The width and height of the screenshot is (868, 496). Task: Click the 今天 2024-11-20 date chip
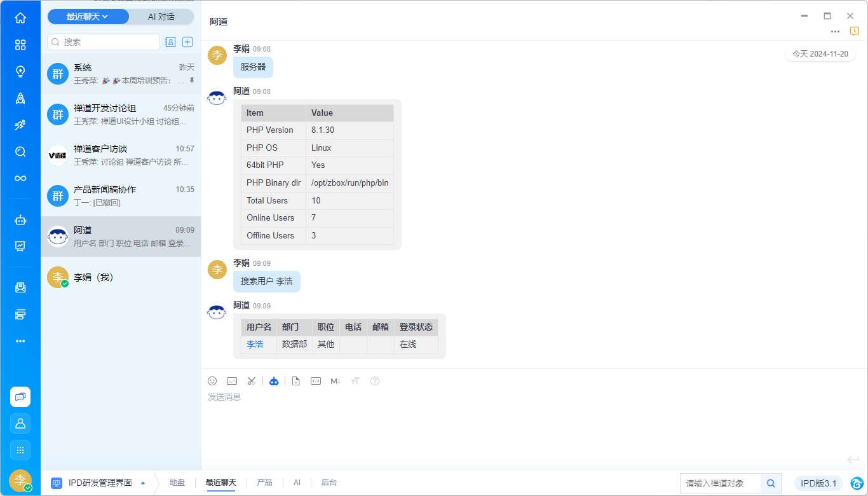pyautogui.click(x=820, y=54)
